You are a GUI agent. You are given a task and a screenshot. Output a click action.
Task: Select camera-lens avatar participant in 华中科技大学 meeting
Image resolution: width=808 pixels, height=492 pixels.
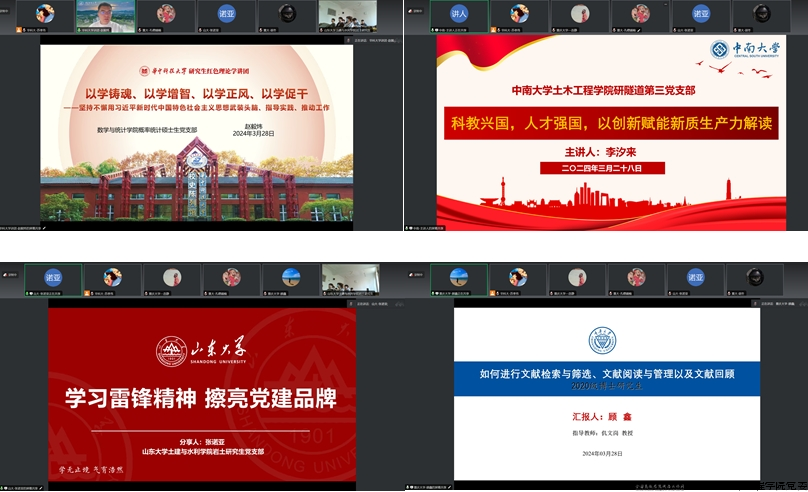click(x=287, y=16)
